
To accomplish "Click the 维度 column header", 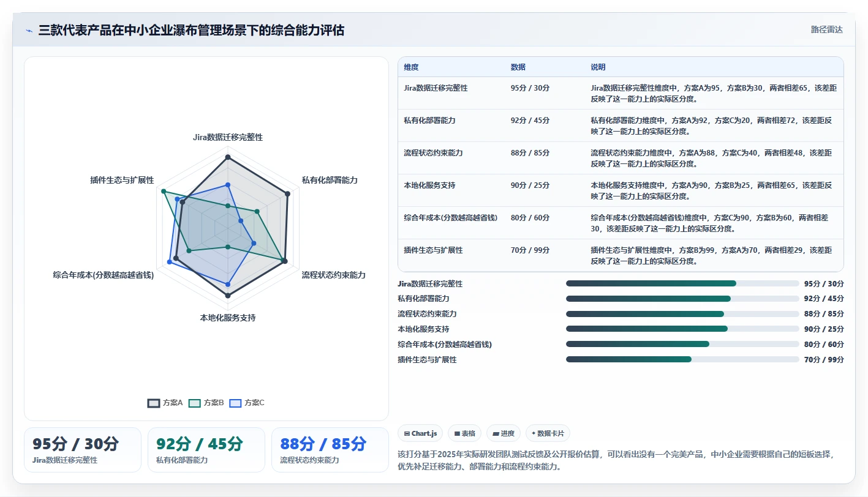I will pos(411,67).
